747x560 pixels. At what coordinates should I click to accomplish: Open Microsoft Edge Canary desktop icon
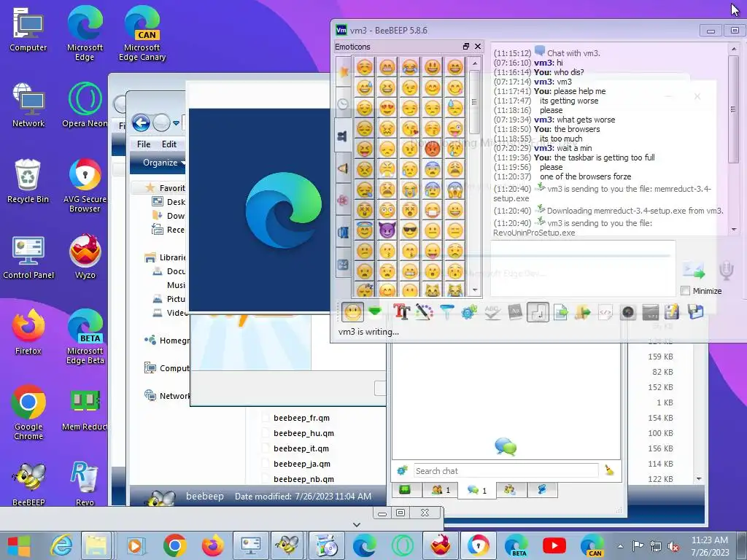click(x=142, y=34)
